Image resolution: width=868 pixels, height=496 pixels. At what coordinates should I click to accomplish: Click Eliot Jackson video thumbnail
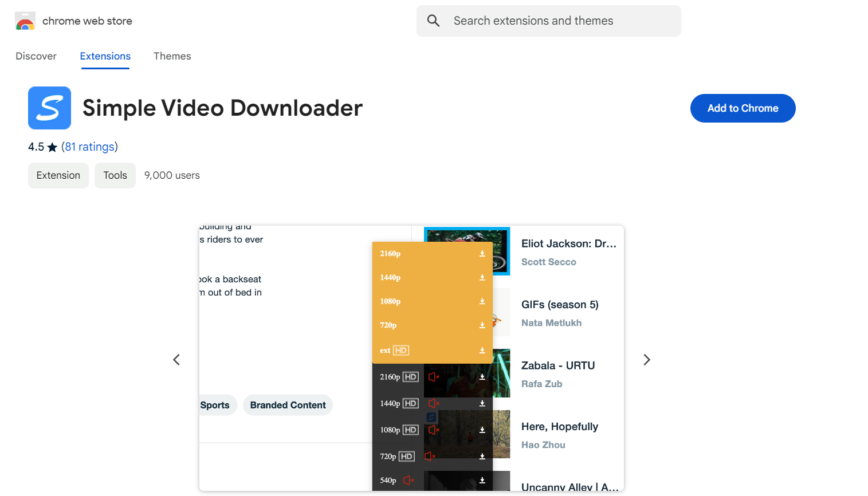(x=467, y=251)
